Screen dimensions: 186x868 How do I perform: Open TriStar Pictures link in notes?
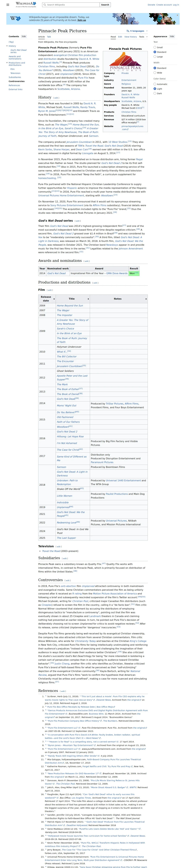click(x=115, y=403)
